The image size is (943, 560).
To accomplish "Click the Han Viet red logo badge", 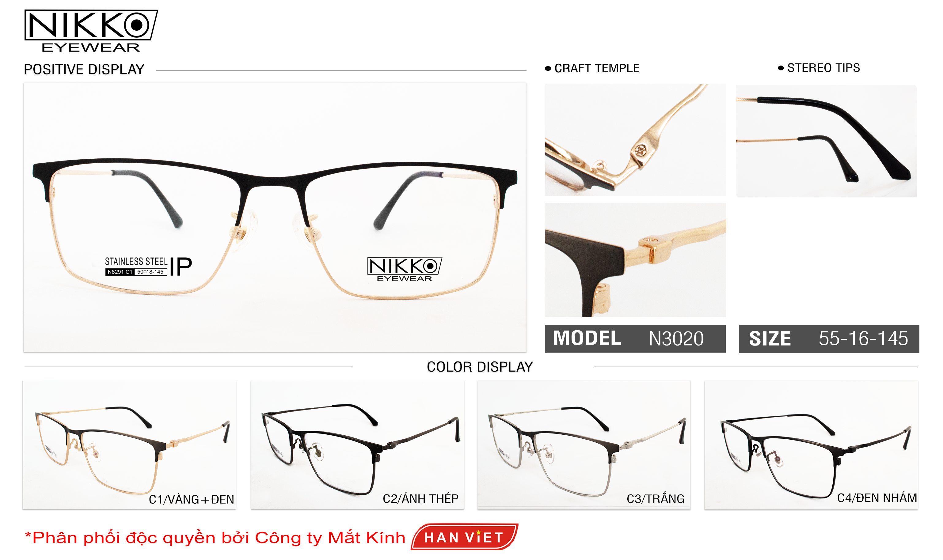I will point(464,537).
